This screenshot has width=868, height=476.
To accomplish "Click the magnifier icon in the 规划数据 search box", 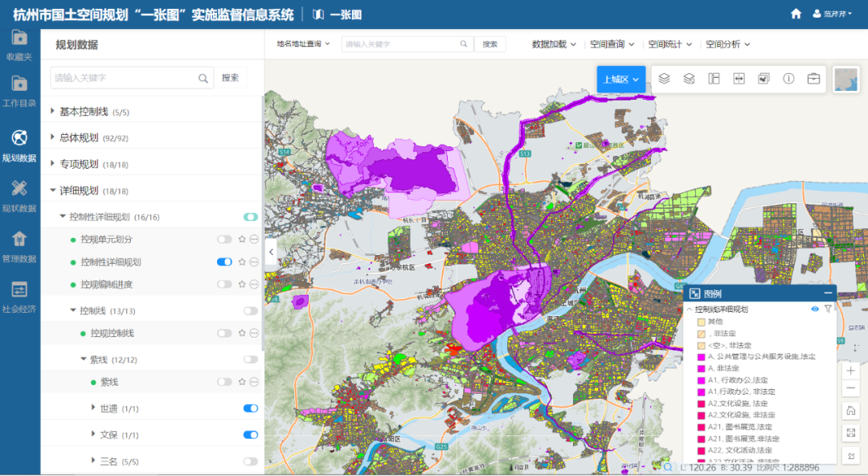I will (203, 79).
